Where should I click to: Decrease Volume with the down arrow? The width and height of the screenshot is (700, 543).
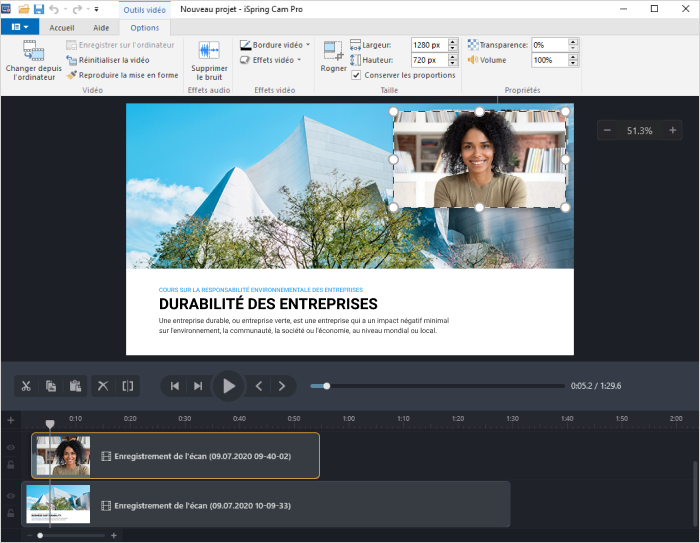[573, 63]
